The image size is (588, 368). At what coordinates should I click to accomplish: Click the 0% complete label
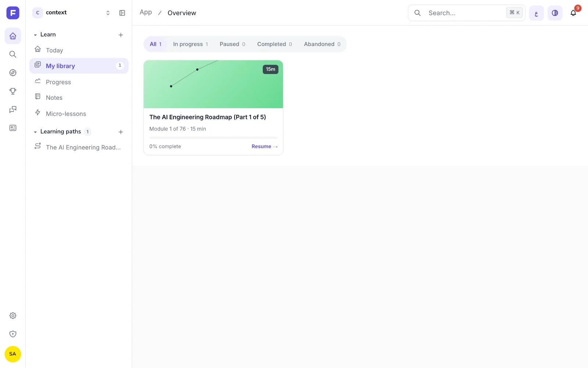point(165,146)
